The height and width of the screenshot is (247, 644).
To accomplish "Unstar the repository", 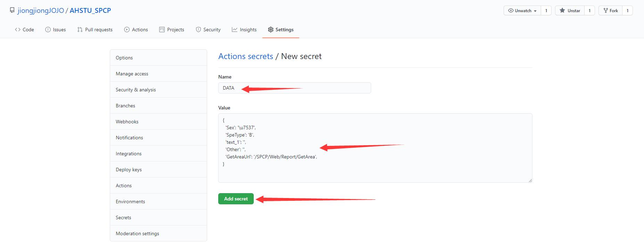I will click(570, 10).
